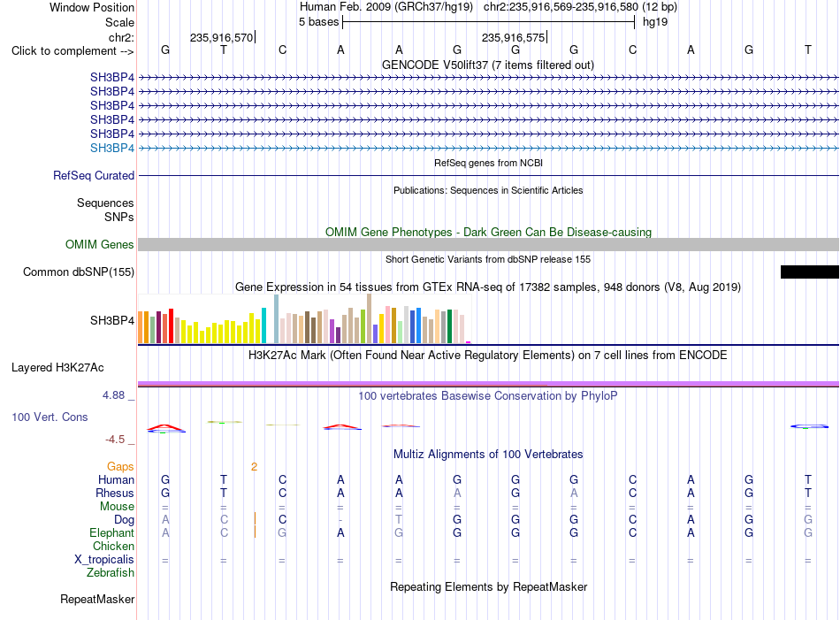Click the -4.5 PhyloP lower limit
The height and width of the screenshot is (620, 840).
click(x=115, y=440)
